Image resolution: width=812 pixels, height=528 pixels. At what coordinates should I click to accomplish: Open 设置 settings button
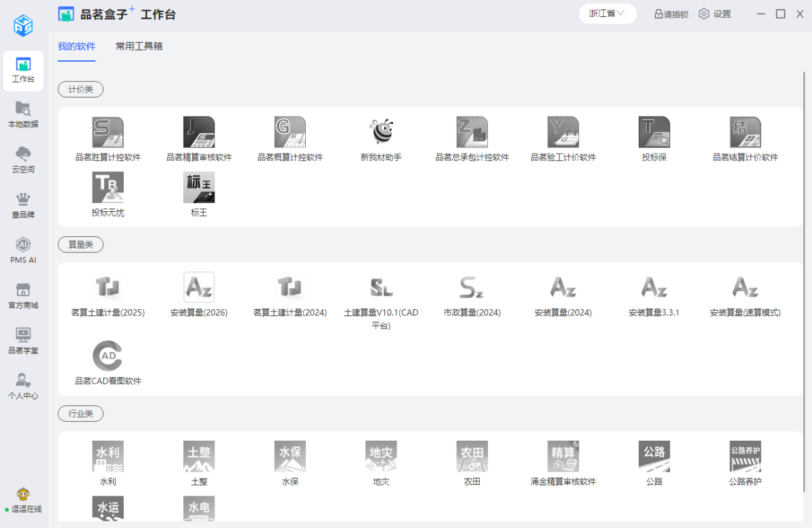715,14
